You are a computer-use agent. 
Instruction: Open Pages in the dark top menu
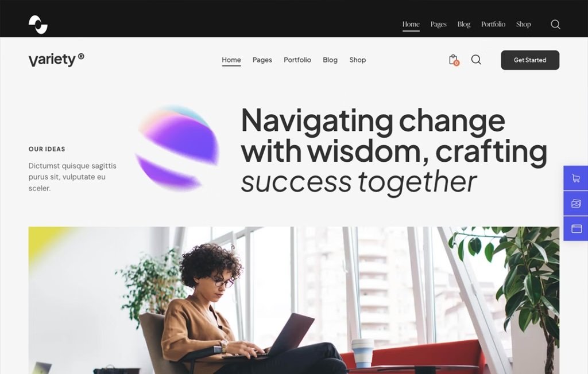pyautogui.click(x=438, y=24)
